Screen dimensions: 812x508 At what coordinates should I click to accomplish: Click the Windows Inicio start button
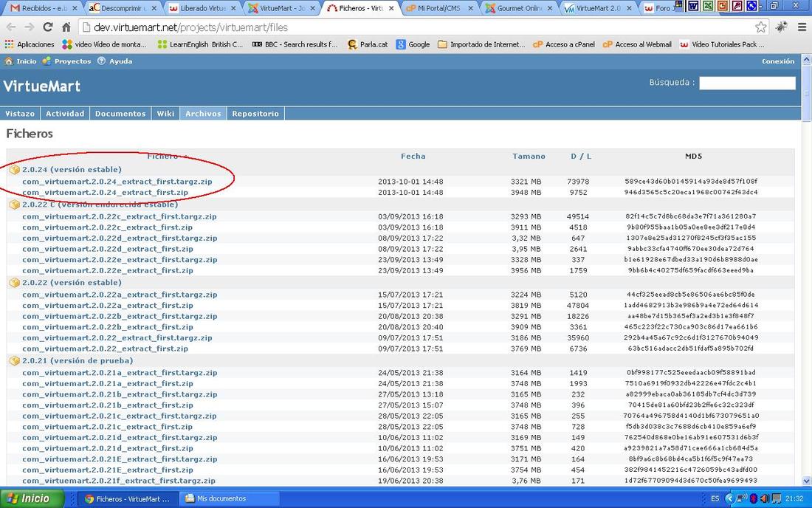point(32,498)
